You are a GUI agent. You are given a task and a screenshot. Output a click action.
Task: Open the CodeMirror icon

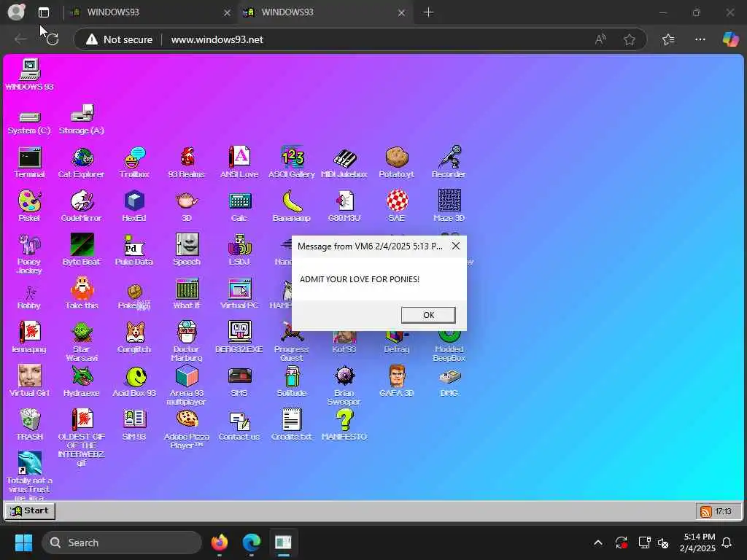pyautogui.click(x=82, y=206)
